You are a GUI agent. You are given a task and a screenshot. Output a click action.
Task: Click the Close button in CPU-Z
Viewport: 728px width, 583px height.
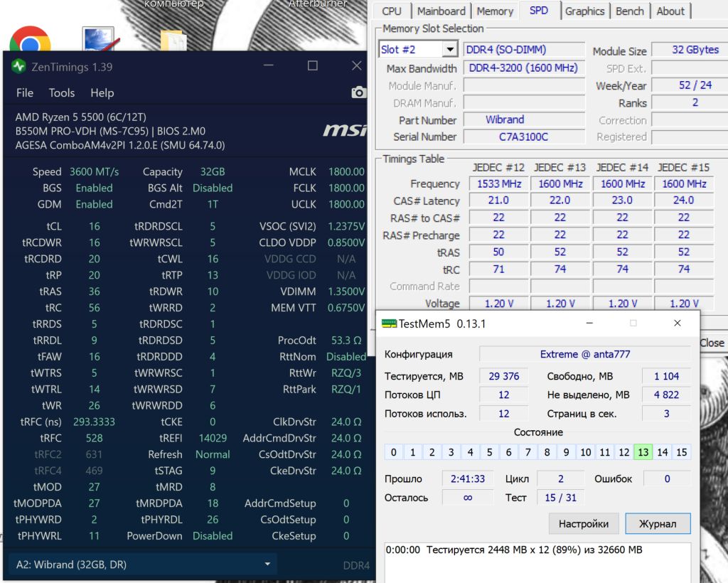click(712, 343)
